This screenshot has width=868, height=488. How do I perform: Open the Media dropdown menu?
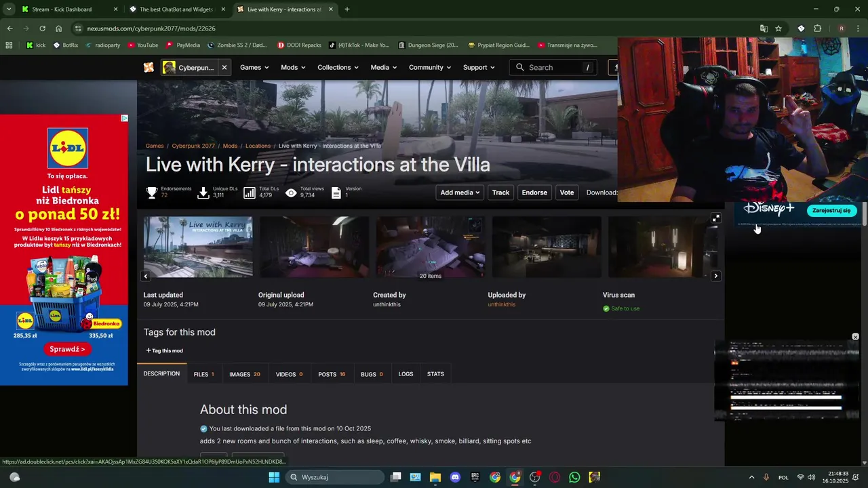click(x=384, y=67)
